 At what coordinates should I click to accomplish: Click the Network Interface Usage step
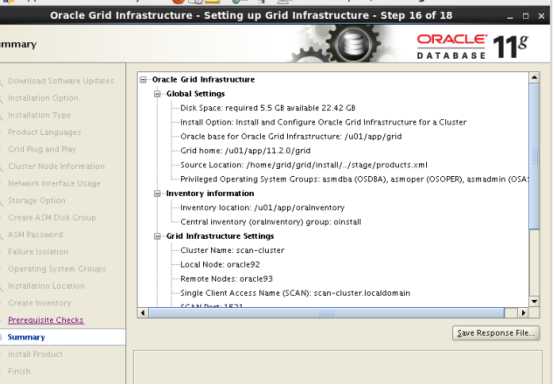[x=54, y=183]
